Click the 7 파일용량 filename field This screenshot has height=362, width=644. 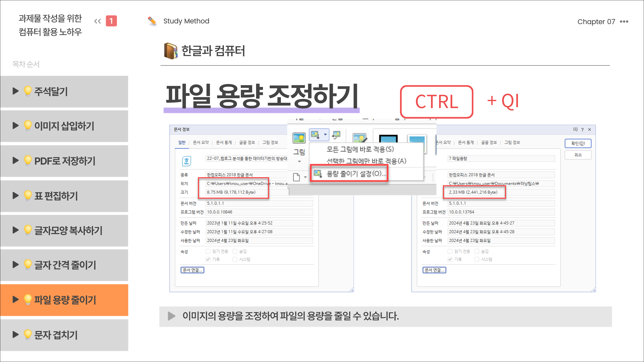(501, 159)
